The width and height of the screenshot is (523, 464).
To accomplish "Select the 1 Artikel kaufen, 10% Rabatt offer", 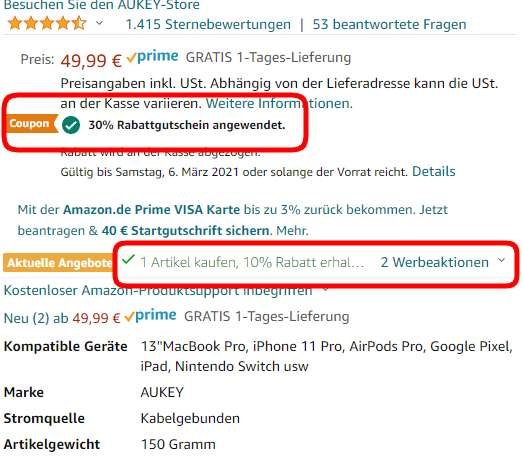I will 252,263.
